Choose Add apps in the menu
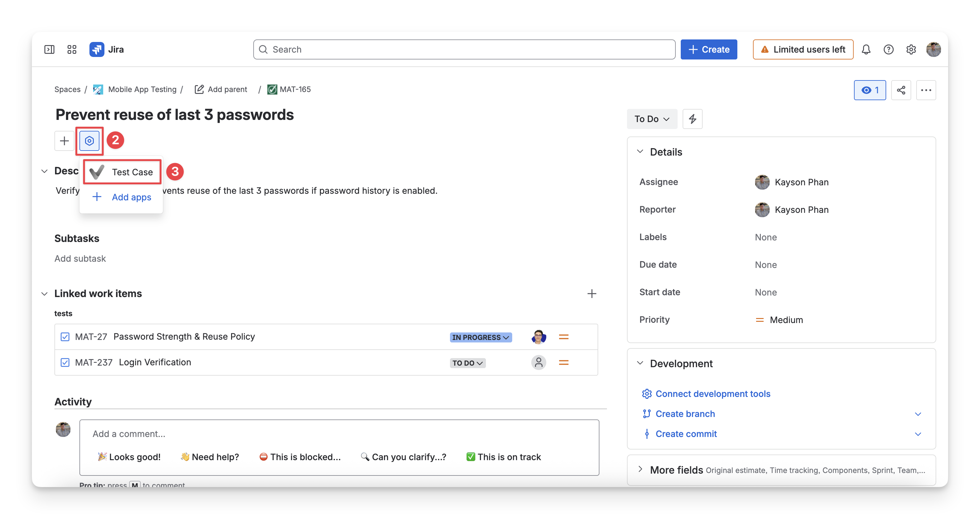The width and height of the screenshot is (980, 519). pos(122,197)
